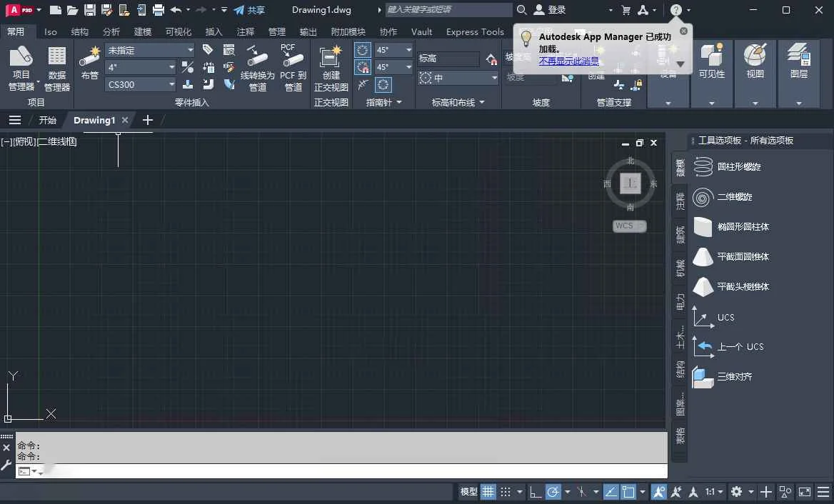The height and width of the screenshot is (504, 834).
Task: Start the 布管 route pipe tool
Action: point(89,63)
